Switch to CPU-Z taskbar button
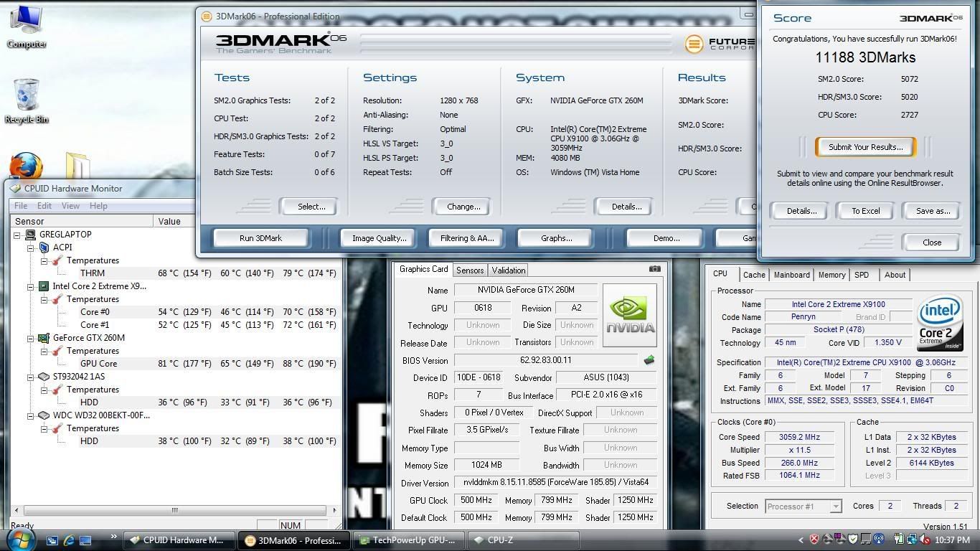The height and width of the screenshot is (551, 980). point(522,540)
